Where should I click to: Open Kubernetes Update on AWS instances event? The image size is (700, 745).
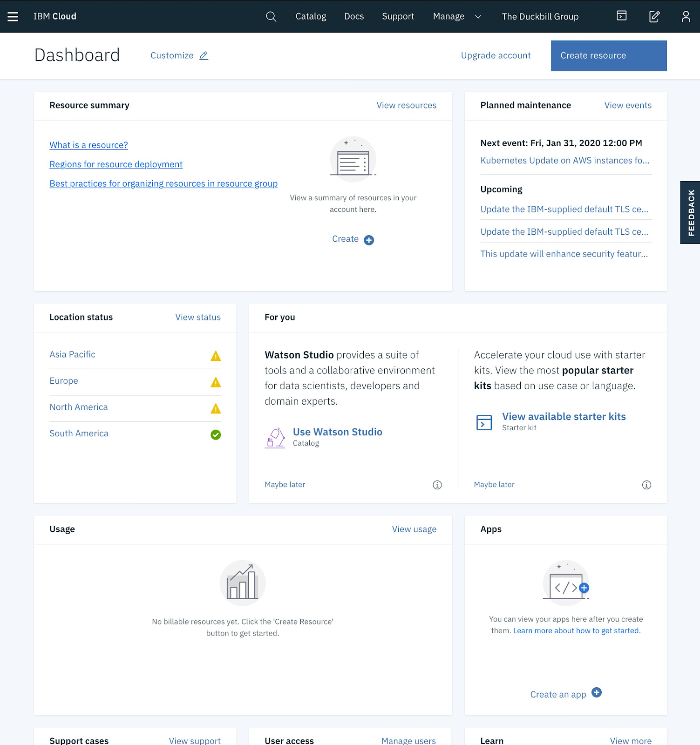pos(565,161)
